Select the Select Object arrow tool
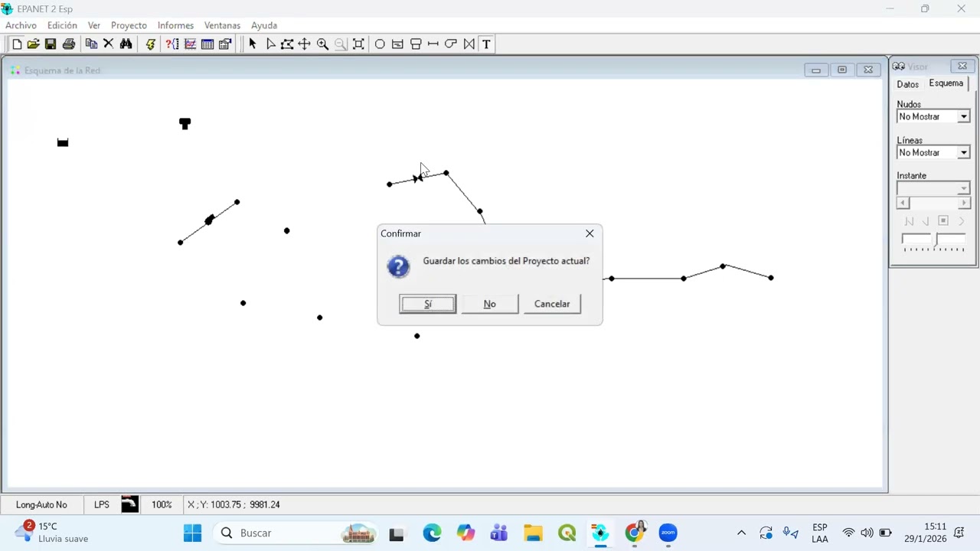Image resolution: width=980 pixels, height=551 pixels. pyautogui.click(x=253, y=44)
